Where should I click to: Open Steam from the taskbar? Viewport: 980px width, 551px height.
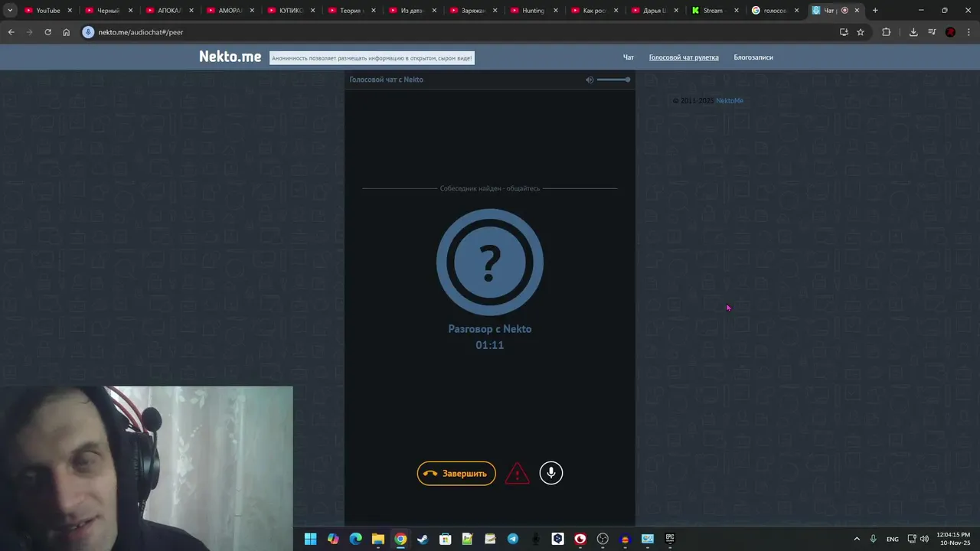coord(423,539)
